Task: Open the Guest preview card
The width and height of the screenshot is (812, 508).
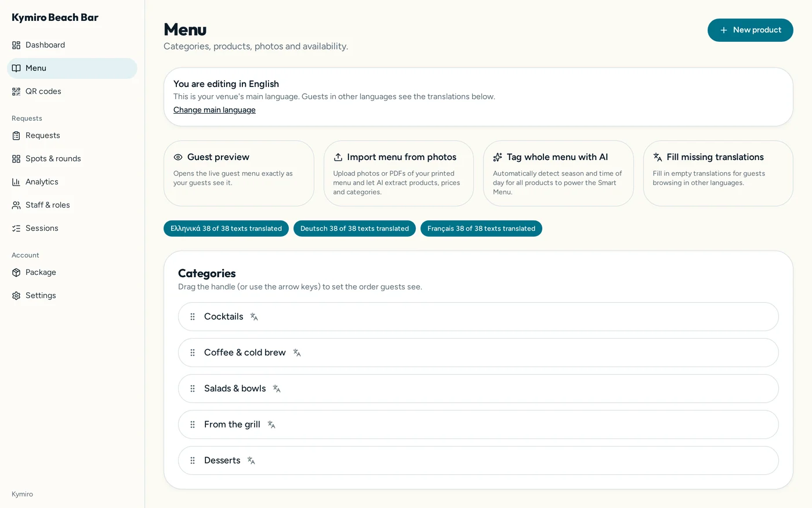Action: [x=239, y=173]
